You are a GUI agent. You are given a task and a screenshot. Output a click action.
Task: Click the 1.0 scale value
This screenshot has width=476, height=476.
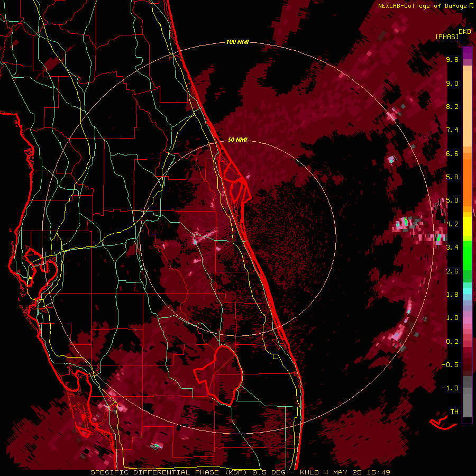[452, 318]
